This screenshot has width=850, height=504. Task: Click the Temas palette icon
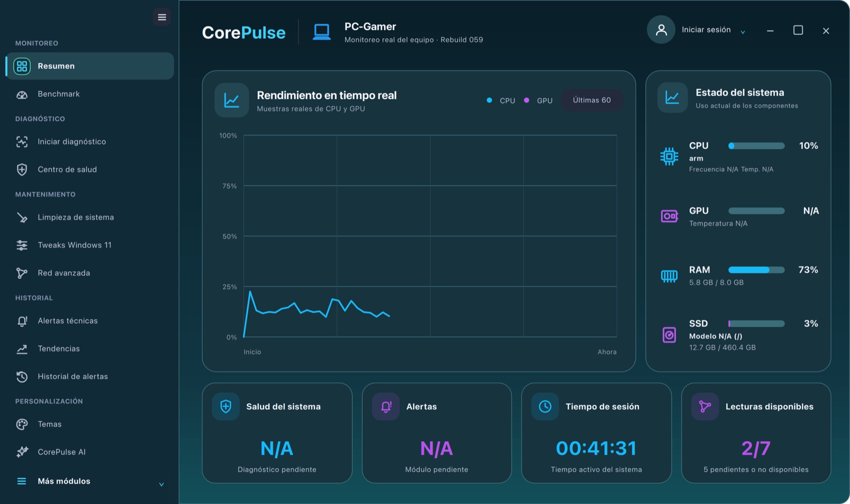point(22,424)
